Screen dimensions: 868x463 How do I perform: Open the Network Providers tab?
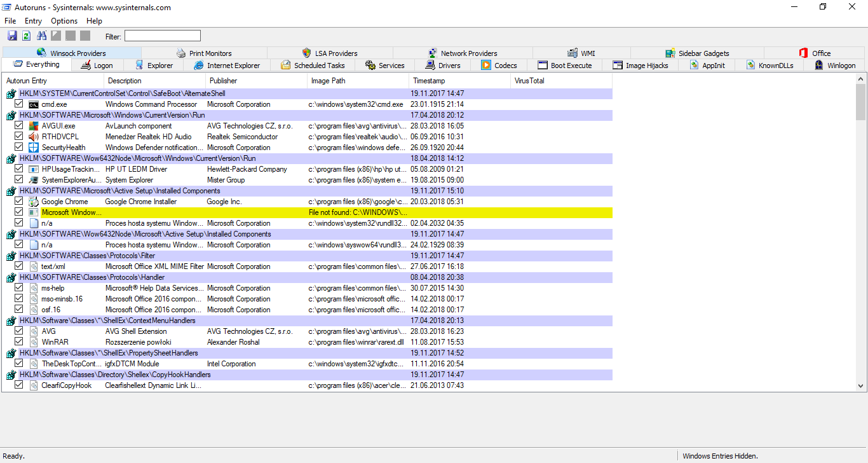(462, 53)
